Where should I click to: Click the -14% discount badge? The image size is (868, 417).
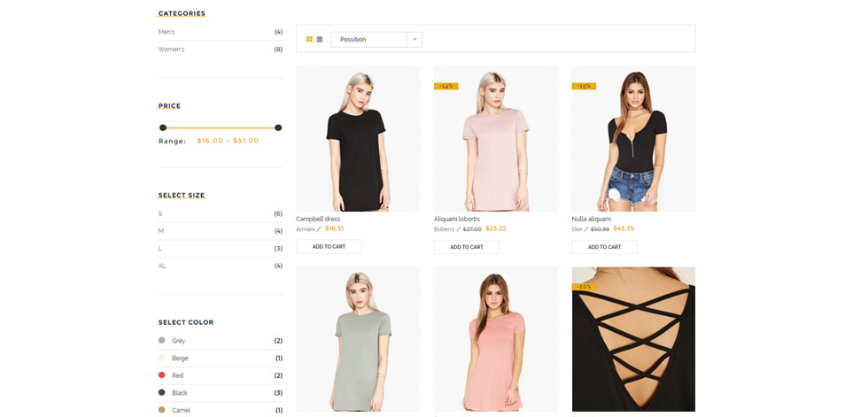click(446, 86)
